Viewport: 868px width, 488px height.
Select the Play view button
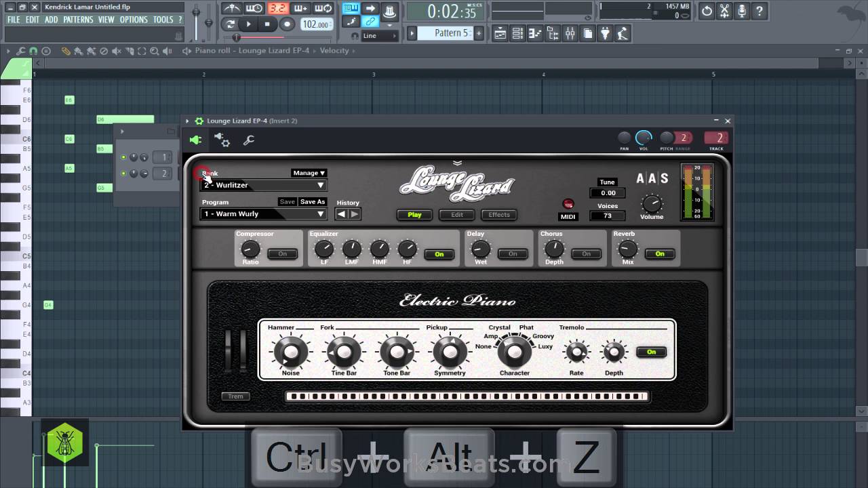click(414, 215)
